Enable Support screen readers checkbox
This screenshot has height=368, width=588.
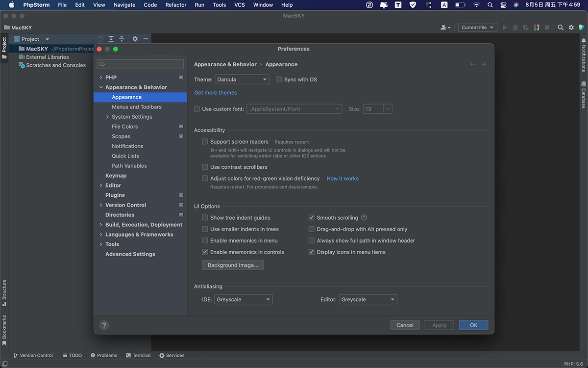pyautogui.click(x=205, y=142)
